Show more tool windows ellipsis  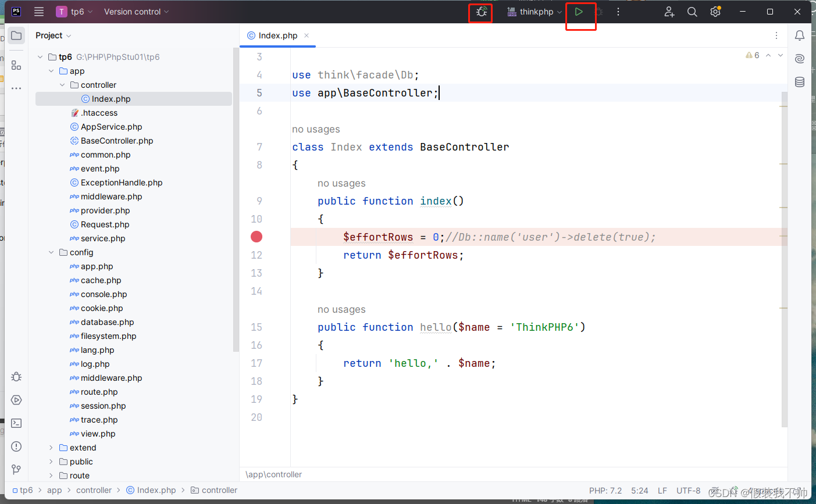click(16, 88)
